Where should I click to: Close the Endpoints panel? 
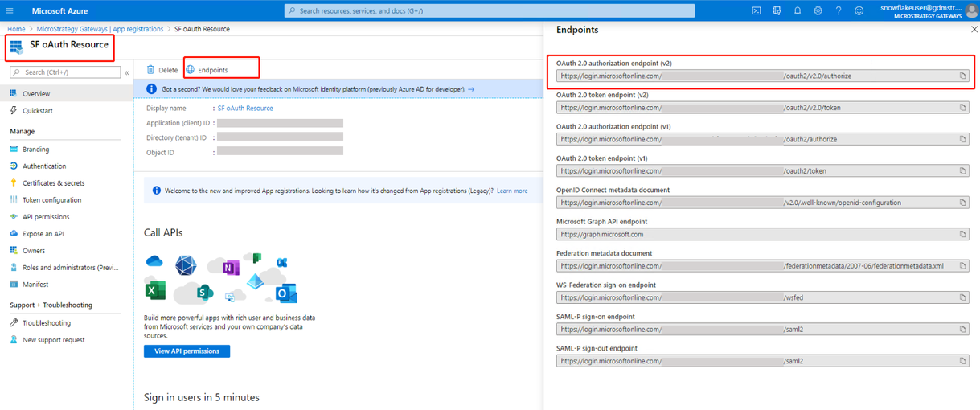[974, 29]
